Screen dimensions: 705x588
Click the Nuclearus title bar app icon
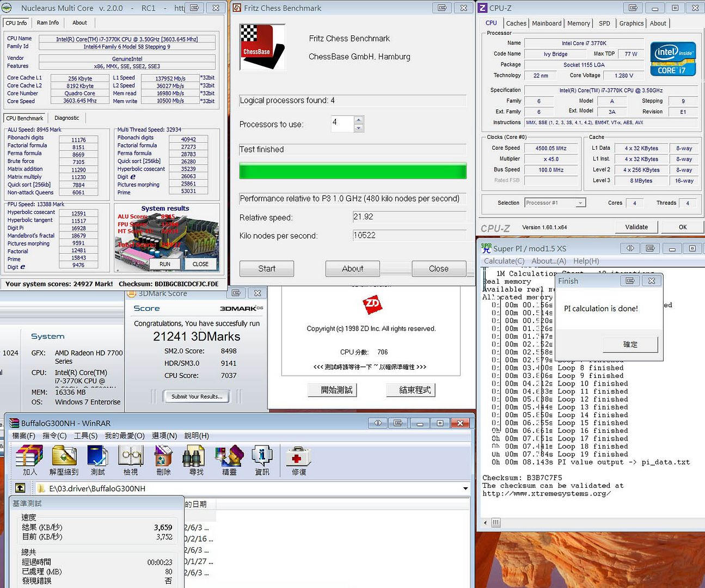coord(7,8)
